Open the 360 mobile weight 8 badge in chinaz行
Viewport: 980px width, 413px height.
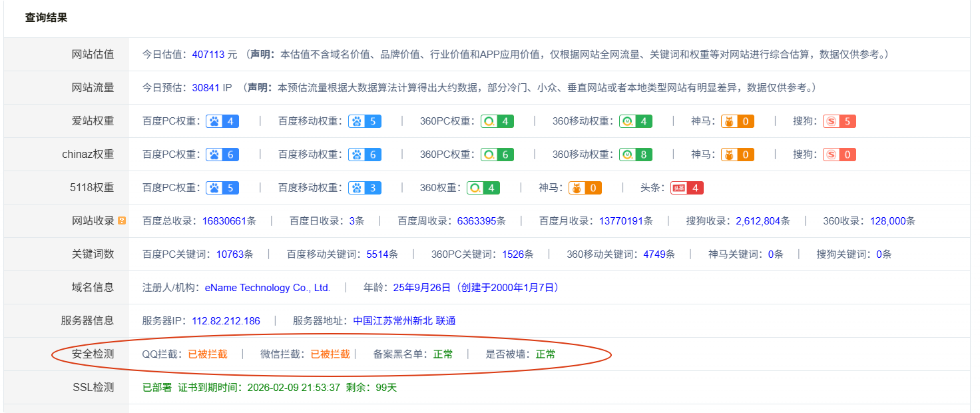pos(635,154)
